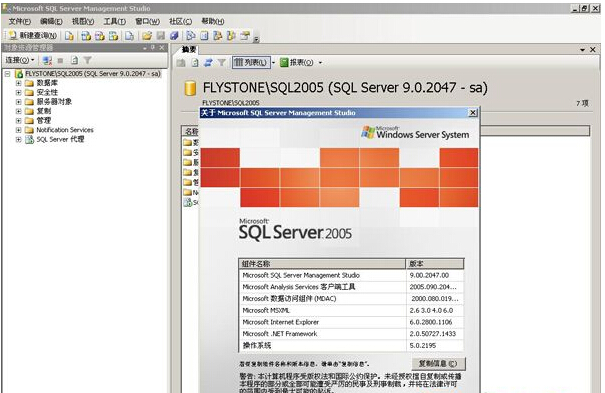
Task: Select the Microsoft Internet Explorer row
Action: pos(352,322)
